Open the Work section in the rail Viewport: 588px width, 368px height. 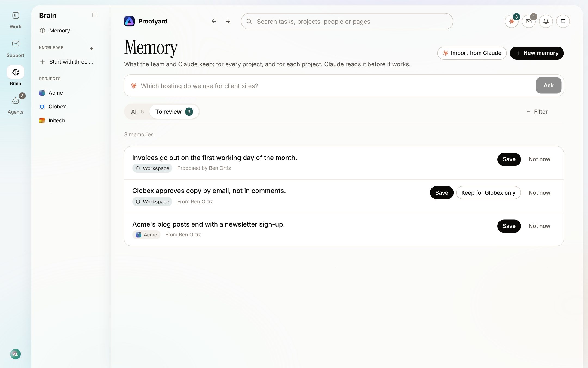point(16,20)
